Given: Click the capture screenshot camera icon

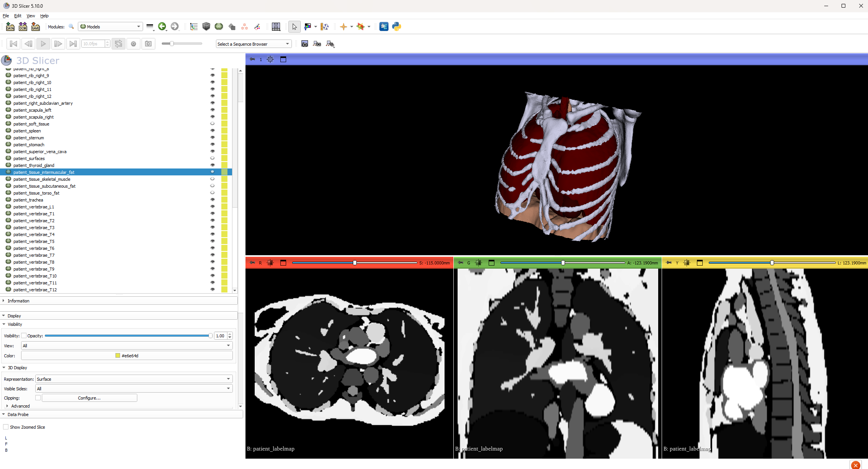Looking at the screenshot, I should pos(305,44).
